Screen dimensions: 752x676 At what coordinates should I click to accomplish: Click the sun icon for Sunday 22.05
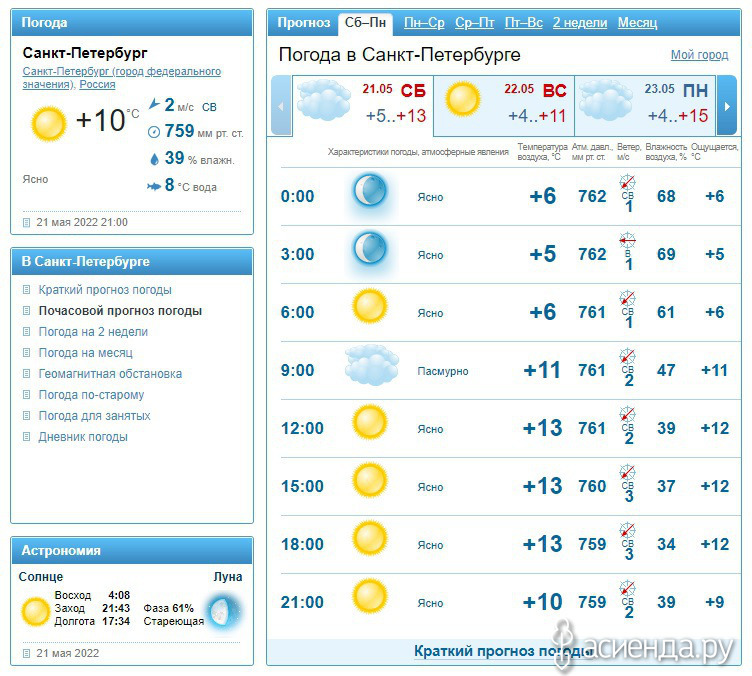462,99
